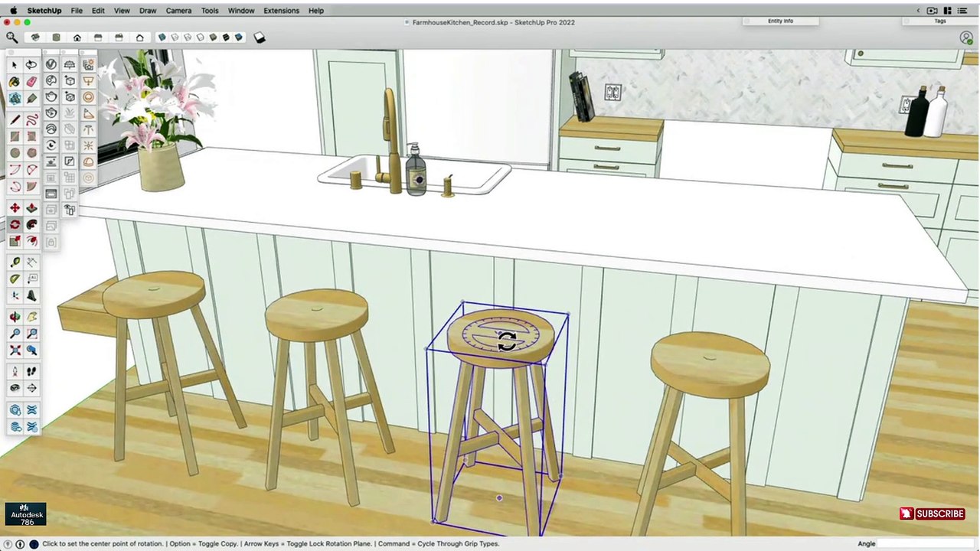Pick the Circle tool
This screenshot has width=980, height=551.
tap(15, 153)
